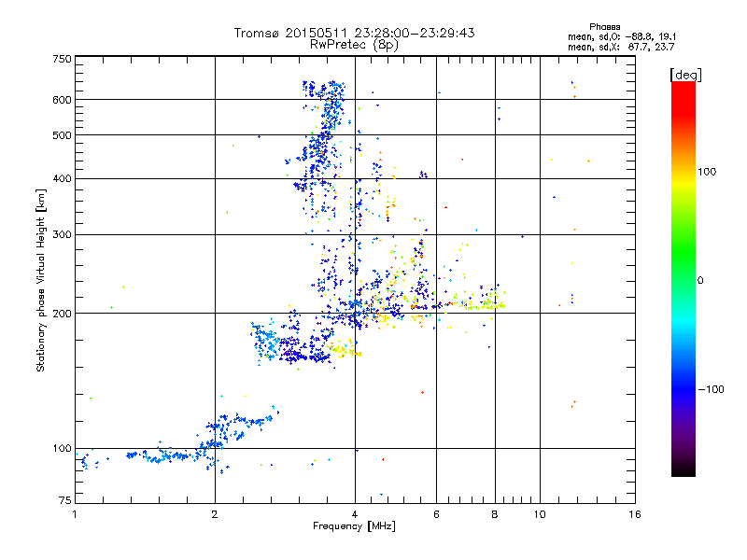This screenshot has width=747, height=560.
Task: Click the y-axis label '500'
Action: pyautogui.click(x=62, y=135)
